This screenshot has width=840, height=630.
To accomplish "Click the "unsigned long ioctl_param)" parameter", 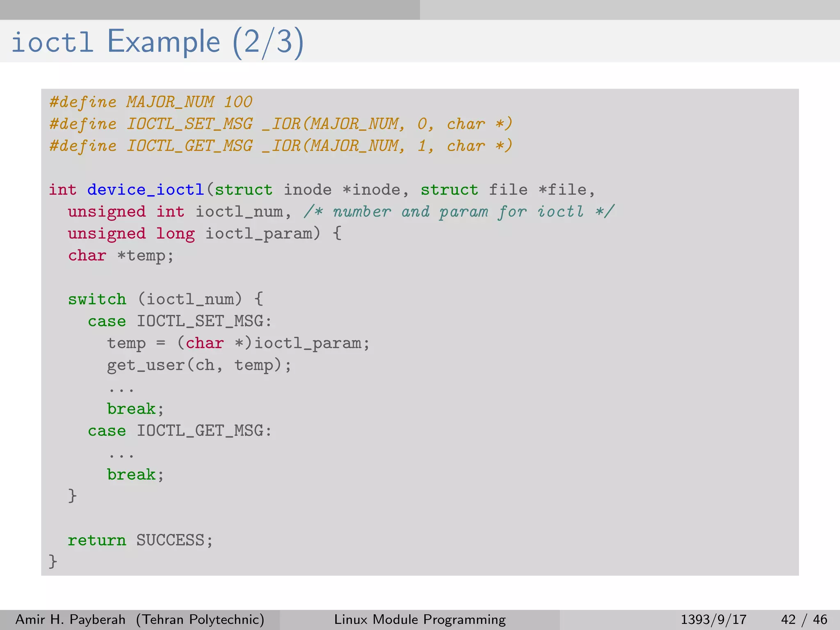I will [194, 234].
